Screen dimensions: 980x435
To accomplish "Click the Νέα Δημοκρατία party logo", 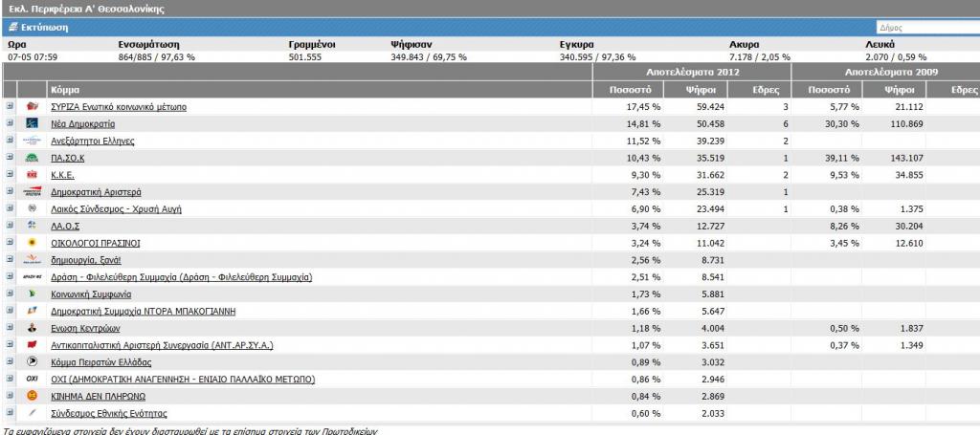I will [33, 123].
